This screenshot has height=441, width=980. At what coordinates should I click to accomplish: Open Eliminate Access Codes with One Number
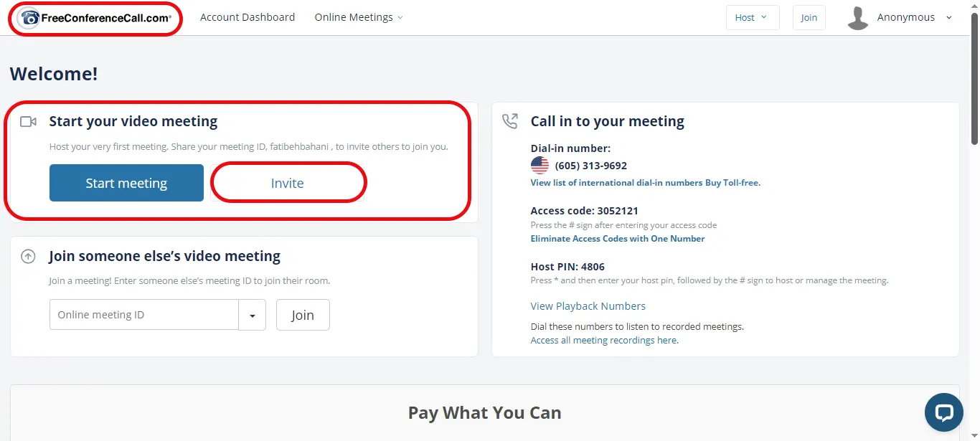tap(618, 239)
